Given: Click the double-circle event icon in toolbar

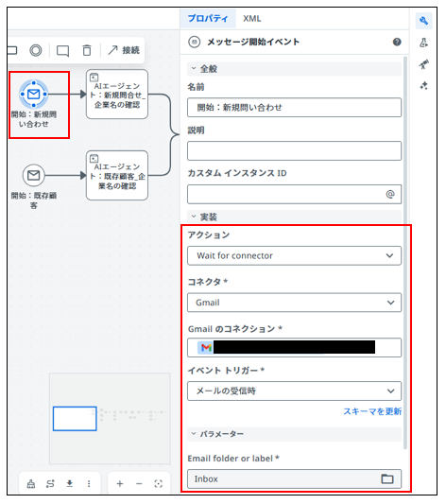Looking at the screenshot, I should click(x=36, y=50).
